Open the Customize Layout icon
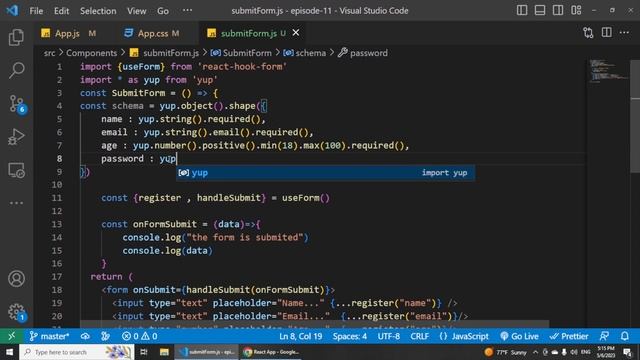Screen dimensions: 640x360 [x=576, y=10]
